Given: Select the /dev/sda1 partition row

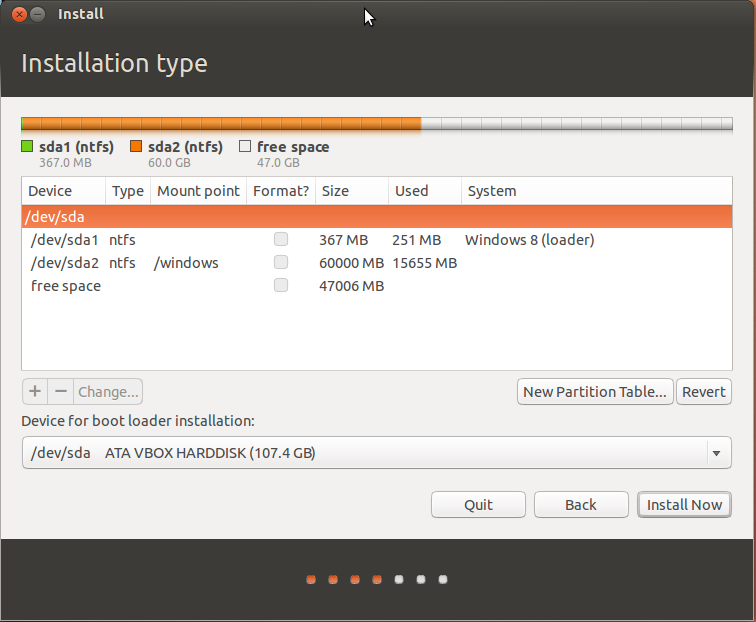Looking at the screenshot, I should [x=377, y=240].
